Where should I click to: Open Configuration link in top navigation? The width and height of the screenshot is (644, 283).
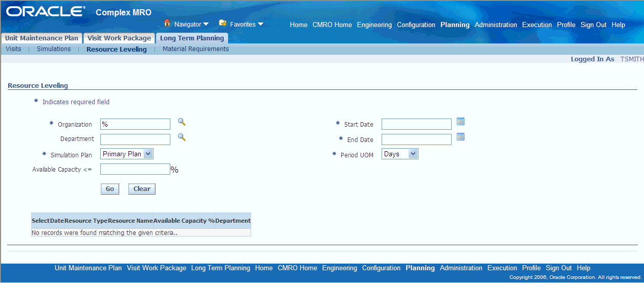(416, 25)
